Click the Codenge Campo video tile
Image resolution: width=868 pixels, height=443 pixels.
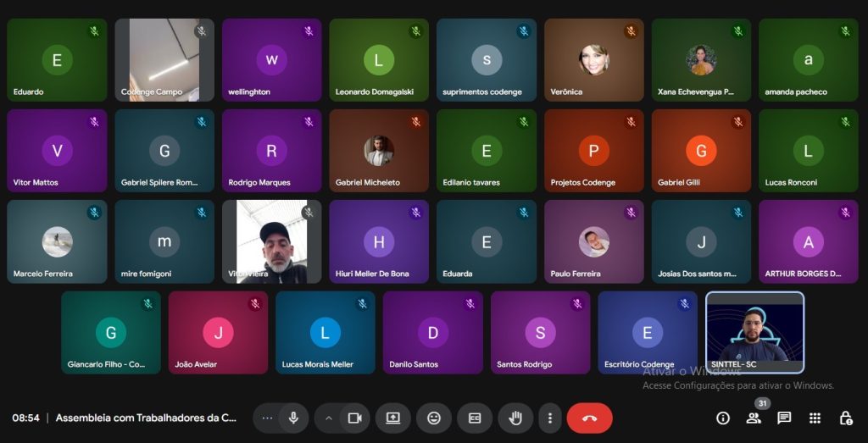(164, 59)
